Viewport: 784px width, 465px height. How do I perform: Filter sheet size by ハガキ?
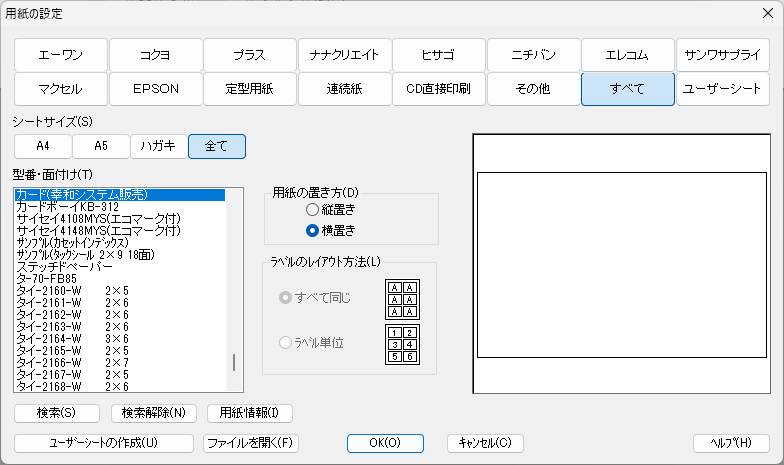pyautogui.click(x=158, y=146)
